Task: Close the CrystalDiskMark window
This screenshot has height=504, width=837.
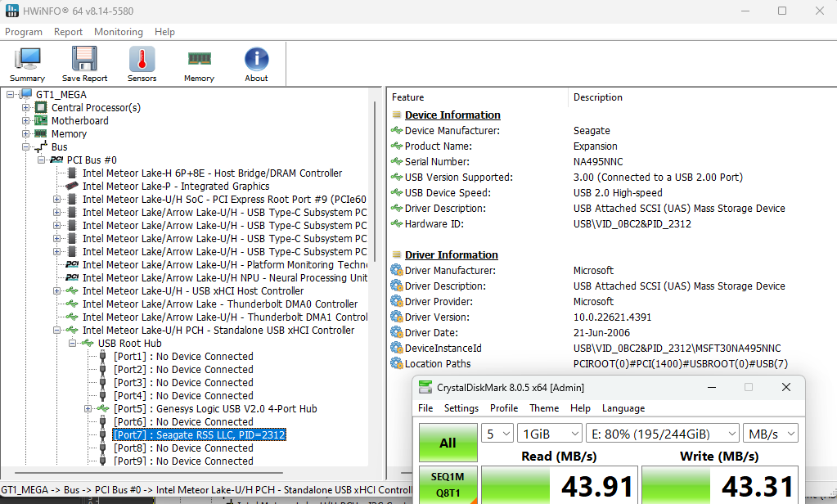Action: click(x=786, y=387)
